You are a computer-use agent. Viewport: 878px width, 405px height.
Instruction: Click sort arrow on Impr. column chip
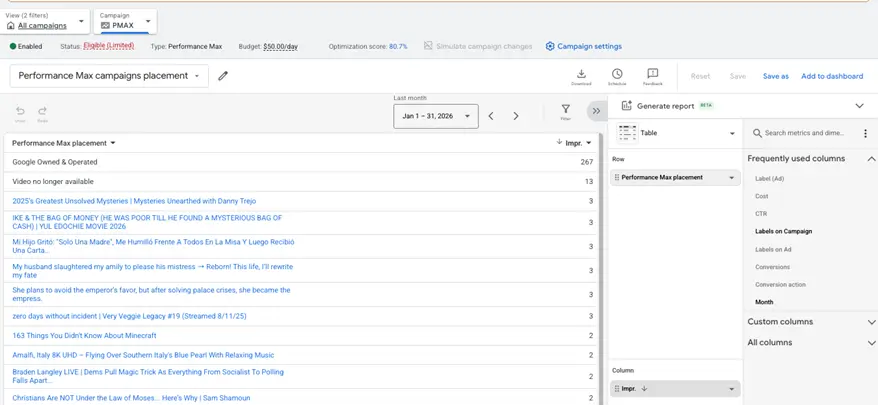point(644,388)
